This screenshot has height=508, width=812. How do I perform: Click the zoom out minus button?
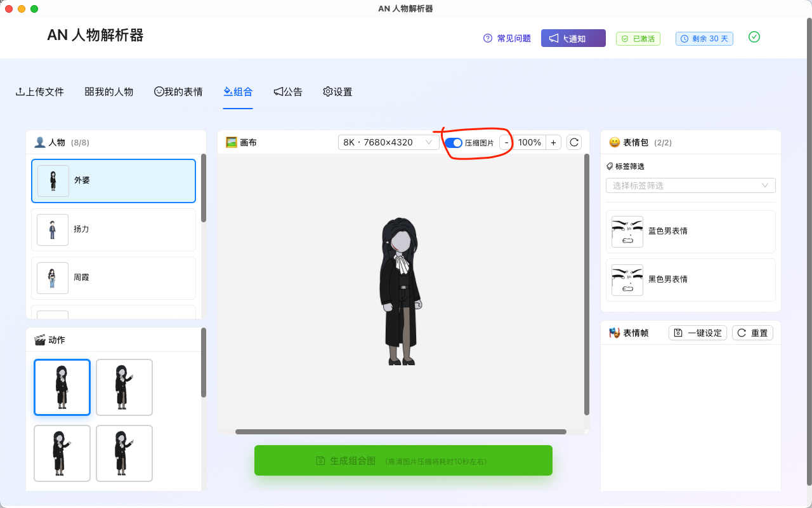pyautogui.click(x=506, y=142)
